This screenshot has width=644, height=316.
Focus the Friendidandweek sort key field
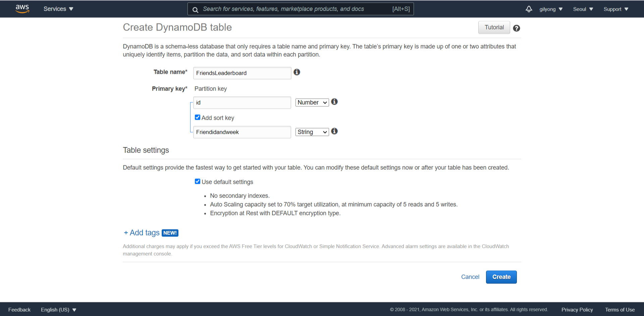[x=242, y=132]
